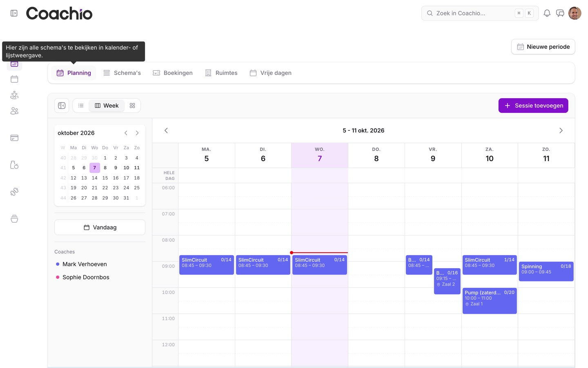Viewport: 588px width, 368px height.
Task: Click the Sessie toevoegen button
Action: (533, 105)
